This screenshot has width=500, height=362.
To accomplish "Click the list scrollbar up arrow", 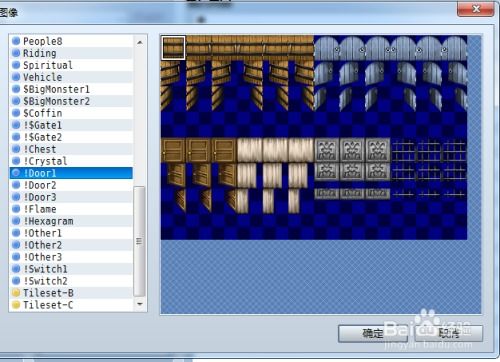I will (140, 42).
